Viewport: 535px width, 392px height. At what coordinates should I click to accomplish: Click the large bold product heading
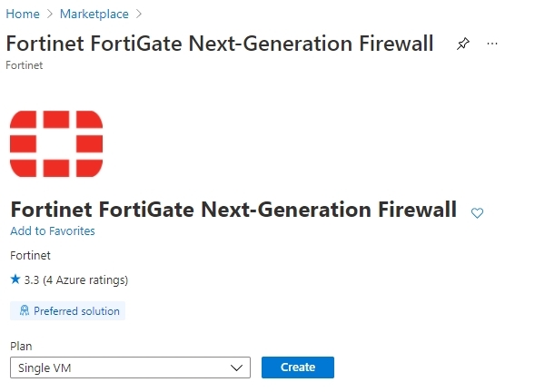(x=233, y=210)
